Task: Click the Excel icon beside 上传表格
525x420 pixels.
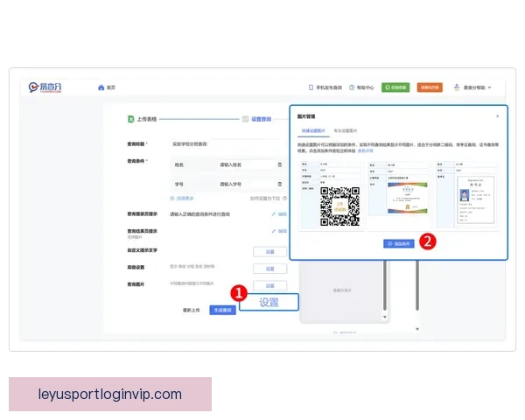Action: [x=131, y=119]
